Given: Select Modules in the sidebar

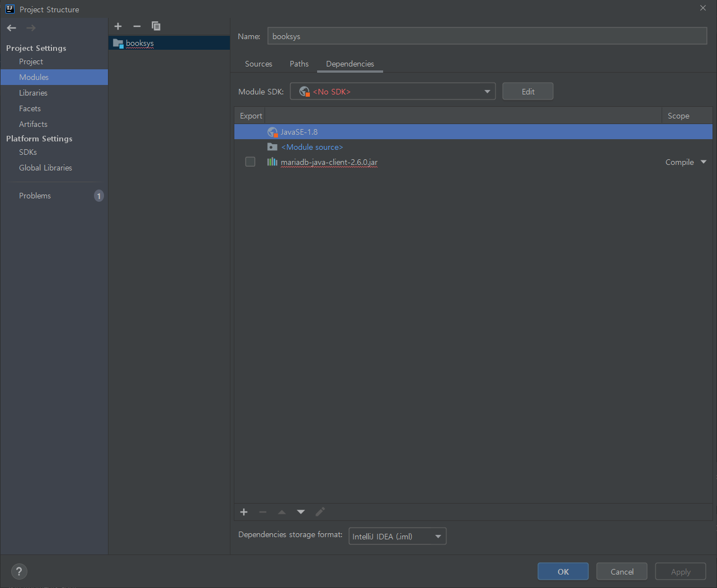Looking at the screenshot, I should pos(54,77).
